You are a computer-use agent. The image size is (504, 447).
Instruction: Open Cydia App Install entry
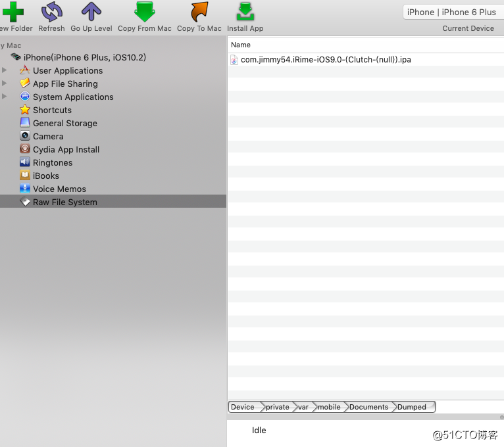point(66,150)
